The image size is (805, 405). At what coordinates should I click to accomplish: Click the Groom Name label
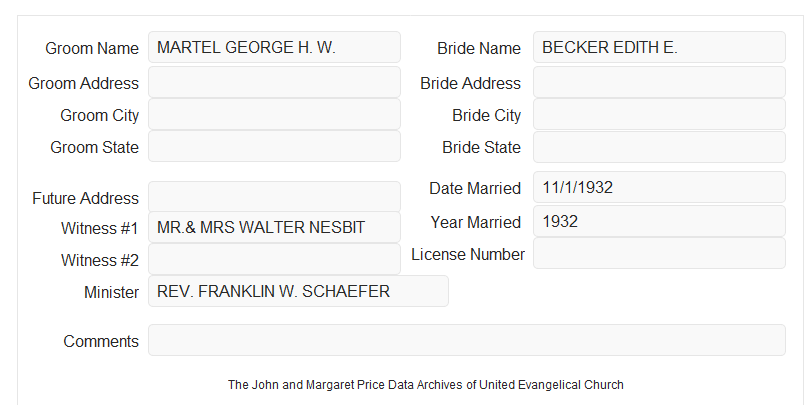(92, 48)
